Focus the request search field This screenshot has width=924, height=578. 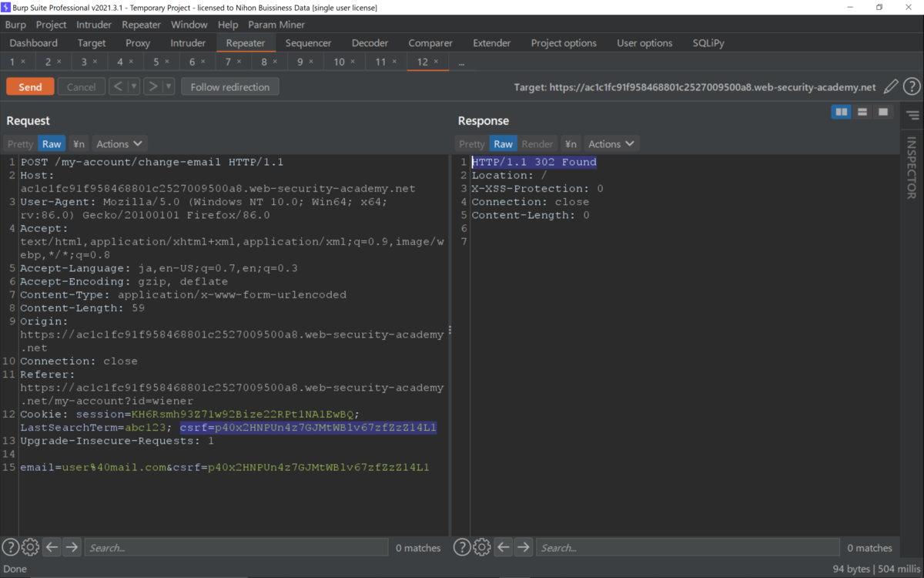236,547
